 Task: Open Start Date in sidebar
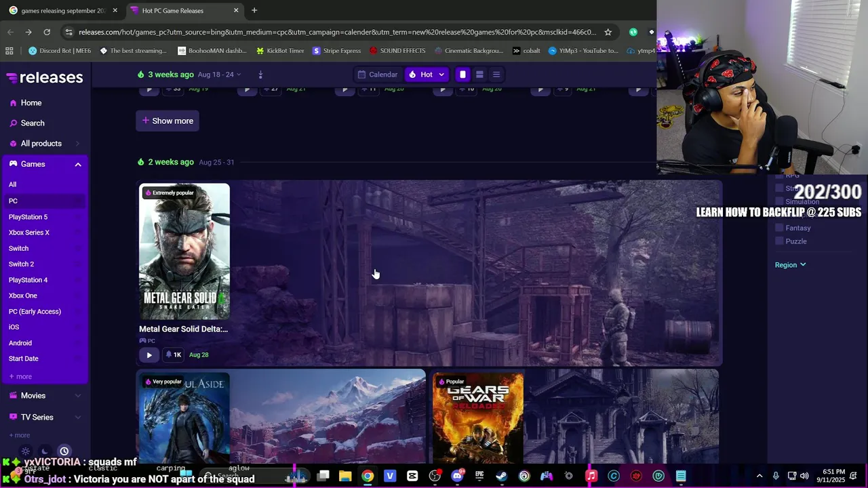tap(24, 359)
